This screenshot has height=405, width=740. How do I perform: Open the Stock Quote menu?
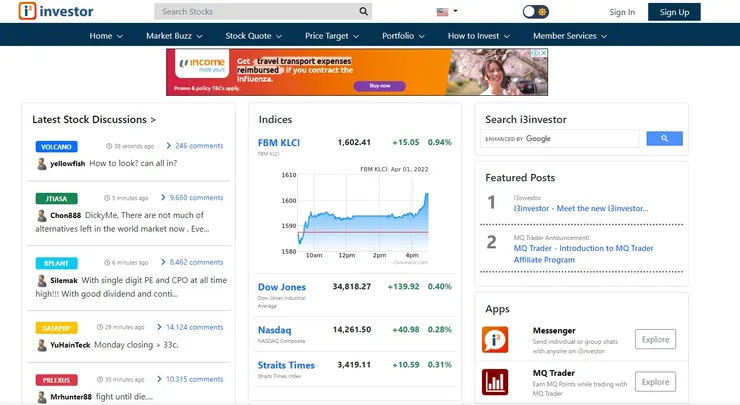pyautogui.click(x=255, y=36)
